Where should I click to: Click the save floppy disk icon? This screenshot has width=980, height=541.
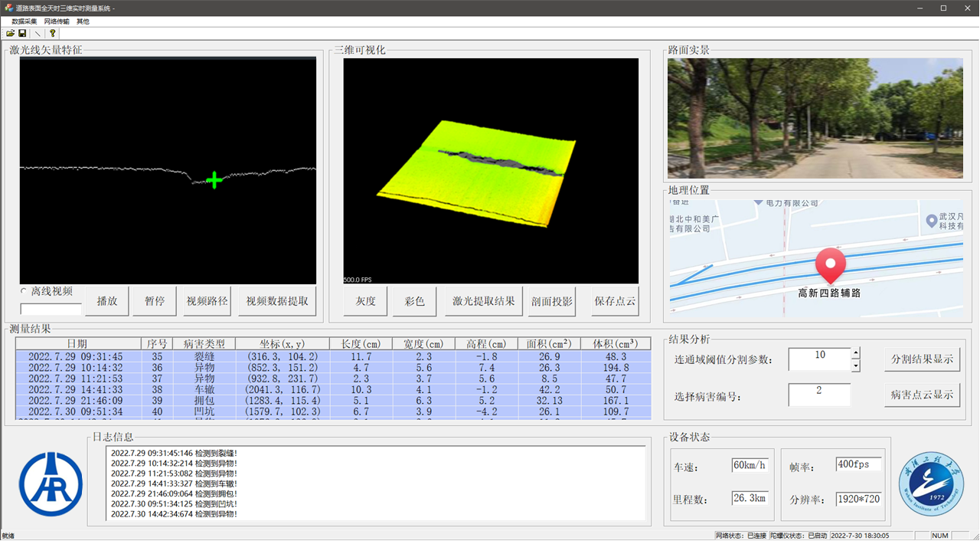tap(22, 34)
